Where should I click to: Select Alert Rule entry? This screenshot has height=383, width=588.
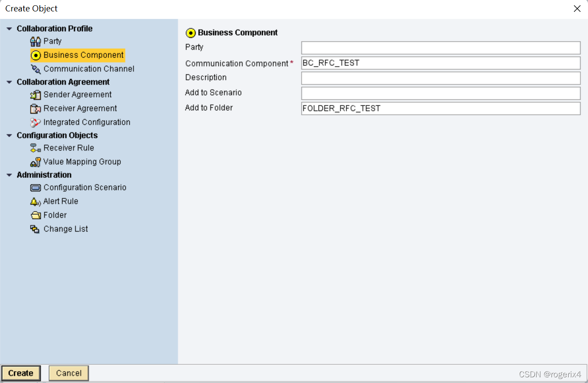(61, 201)
